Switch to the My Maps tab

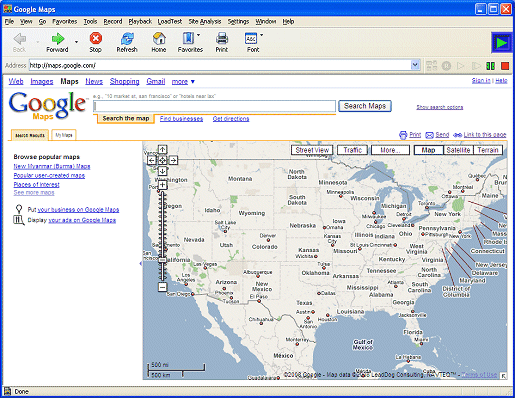tap(64, 135)
